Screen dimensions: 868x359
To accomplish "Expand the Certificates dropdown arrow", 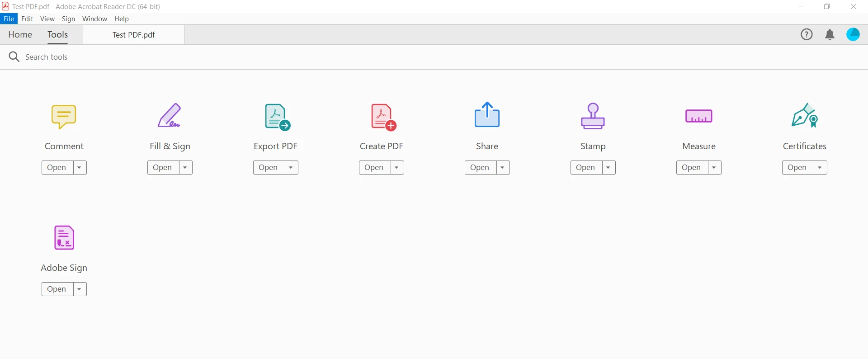I will (x=820, y=167).
